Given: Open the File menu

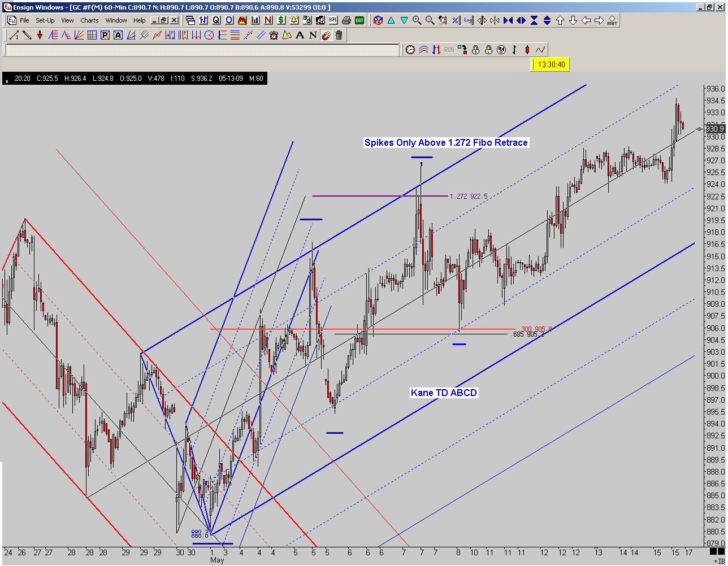Looking at the screenshot, I should coord(24,20).
